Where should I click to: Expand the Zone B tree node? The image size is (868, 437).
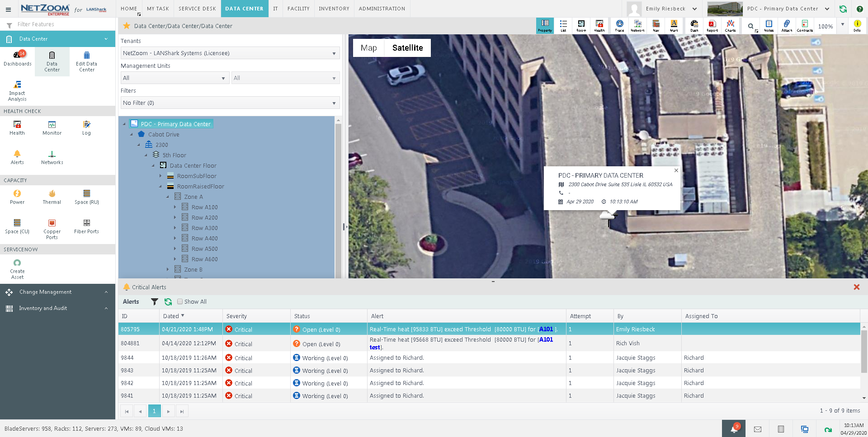click(168, 269)
